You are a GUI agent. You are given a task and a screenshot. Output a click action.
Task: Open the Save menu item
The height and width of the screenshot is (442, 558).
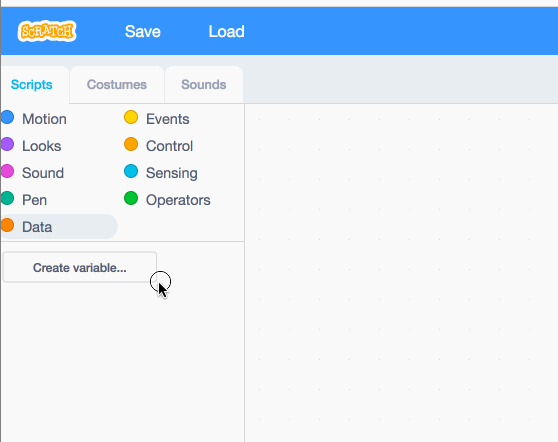pos(143,31)
